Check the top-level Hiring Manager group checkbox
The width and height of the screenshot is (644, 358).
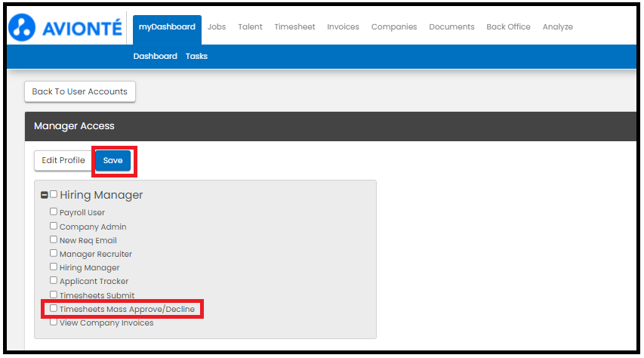(x=54, y=194)
